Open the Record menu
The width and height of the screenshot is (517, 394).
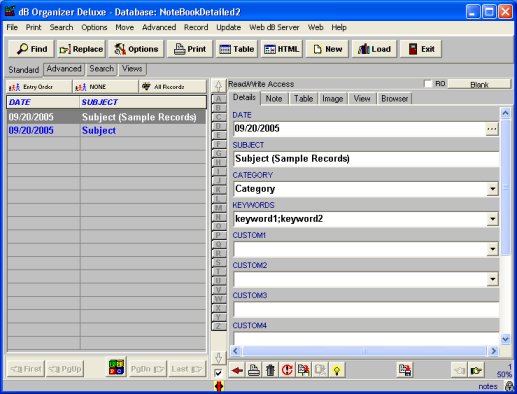pos(196,27)
